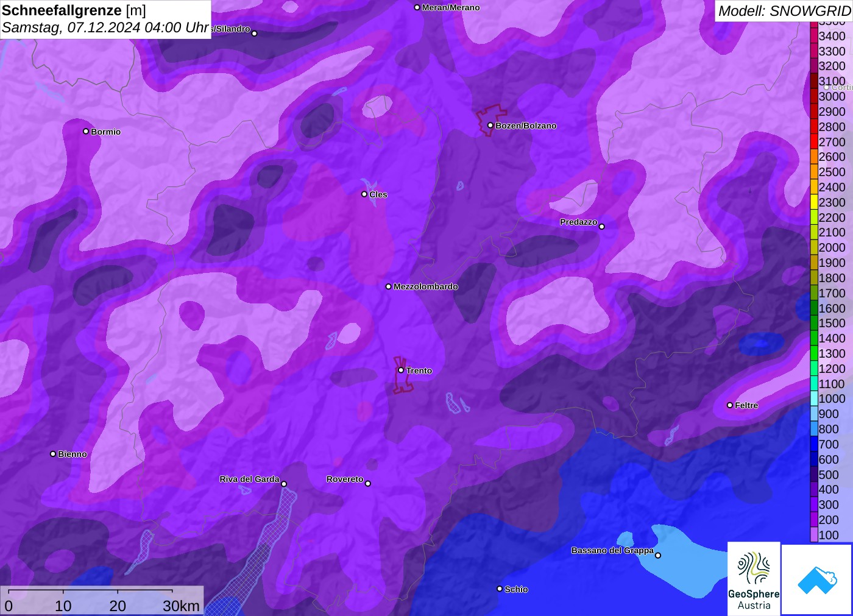Click the Bienno map label
The width and height of the screenshot is (853, 616).
click(x=73, y=454)
